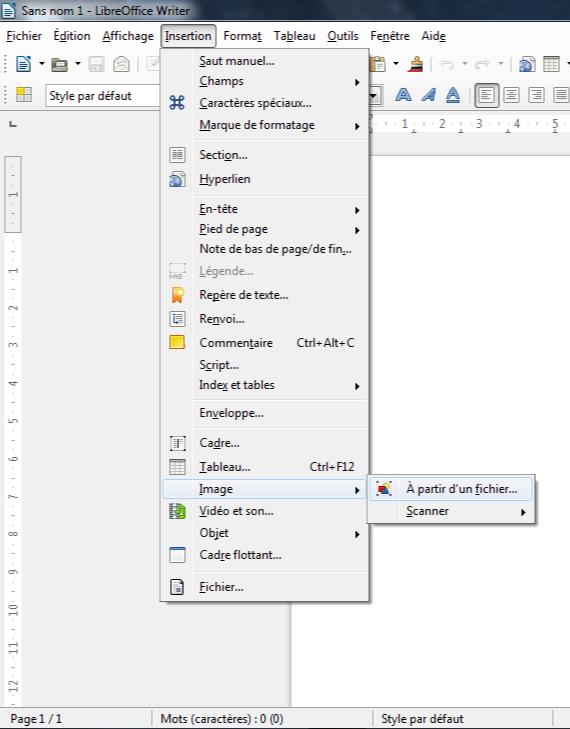Click the Section icon in the Insertion menu
This screenshot has height=729, width=570.
pos(177,155)
